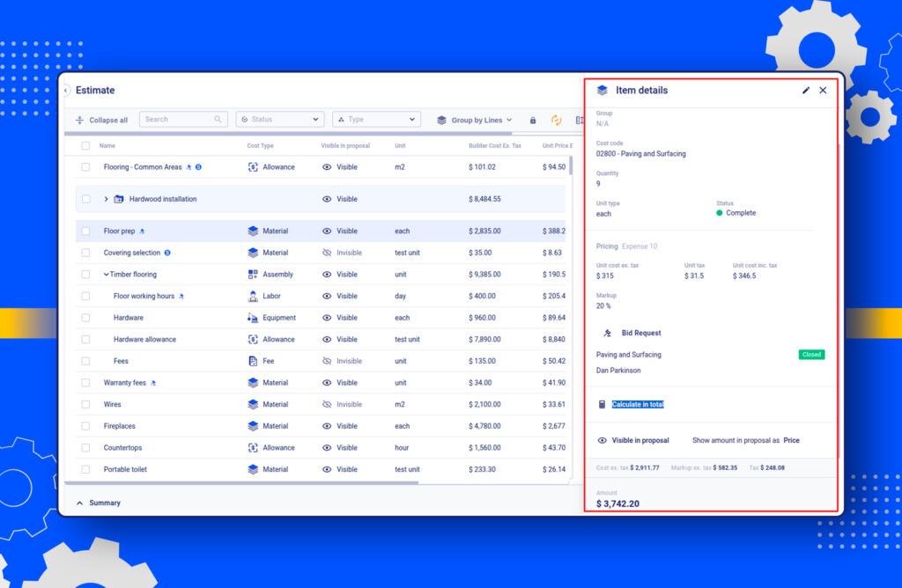Open the Type filter dropdown

[377, 119]
